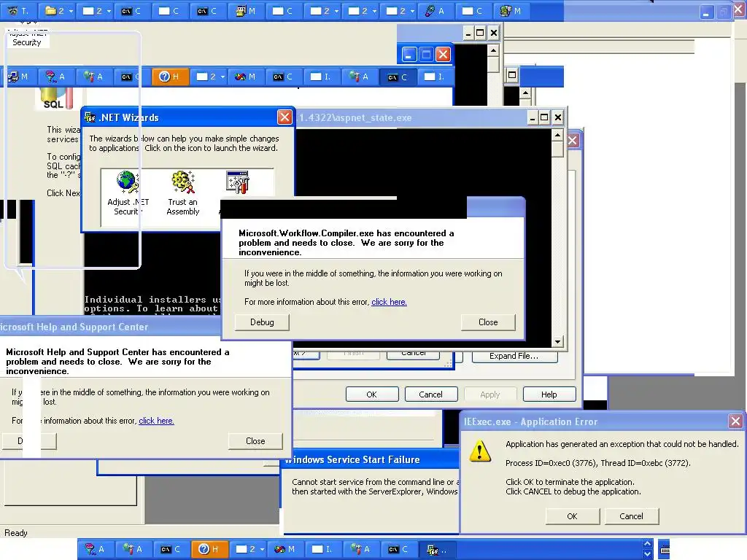
Task: Click the 'Ready' status bar text
Action: 16,533
